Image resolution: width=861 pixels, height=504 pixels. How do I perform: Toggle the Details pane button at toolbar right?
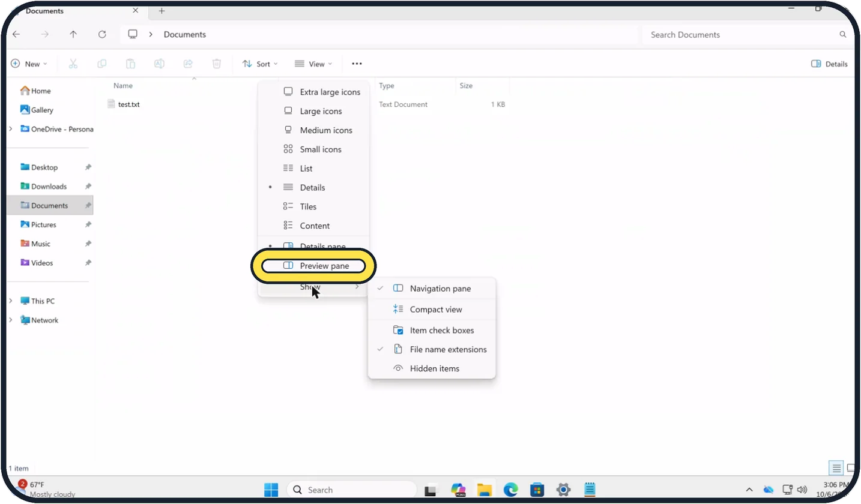829,64
